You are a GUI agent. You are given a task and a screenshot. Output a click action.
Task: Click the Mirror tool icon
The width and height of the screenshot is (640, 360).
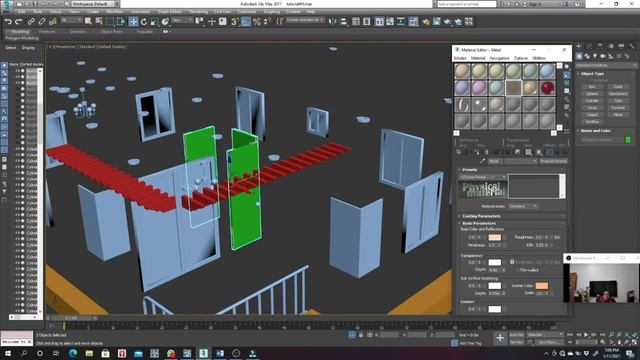pos(333,21)
